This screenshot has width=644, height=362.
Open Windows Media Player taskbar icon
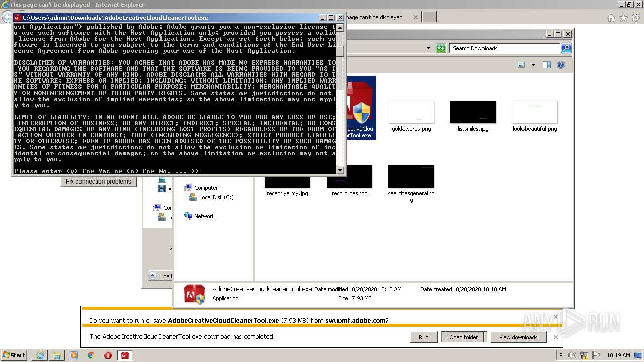[x=74, y=355]
